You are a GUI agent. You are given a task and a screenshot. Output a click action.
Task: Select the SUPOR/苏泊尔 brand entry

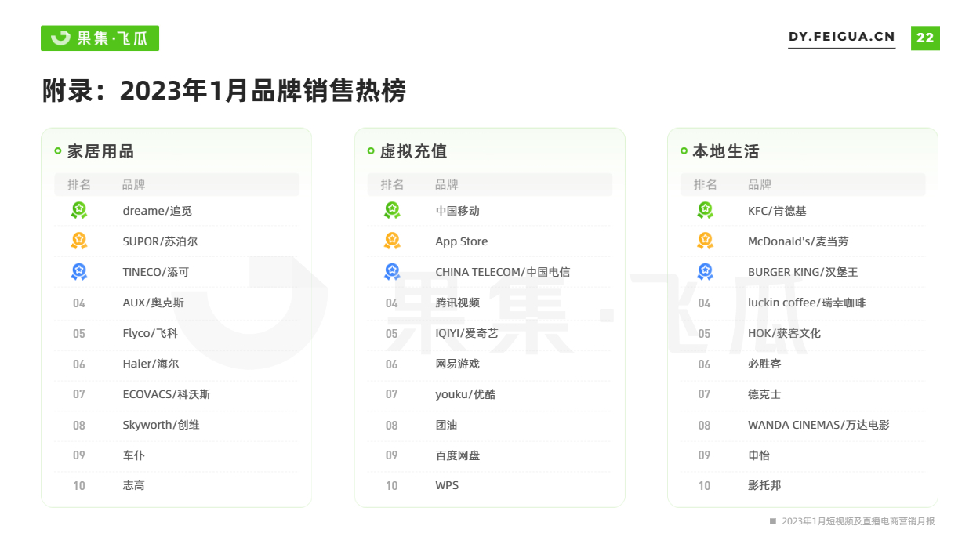click(x=160, y=241)
